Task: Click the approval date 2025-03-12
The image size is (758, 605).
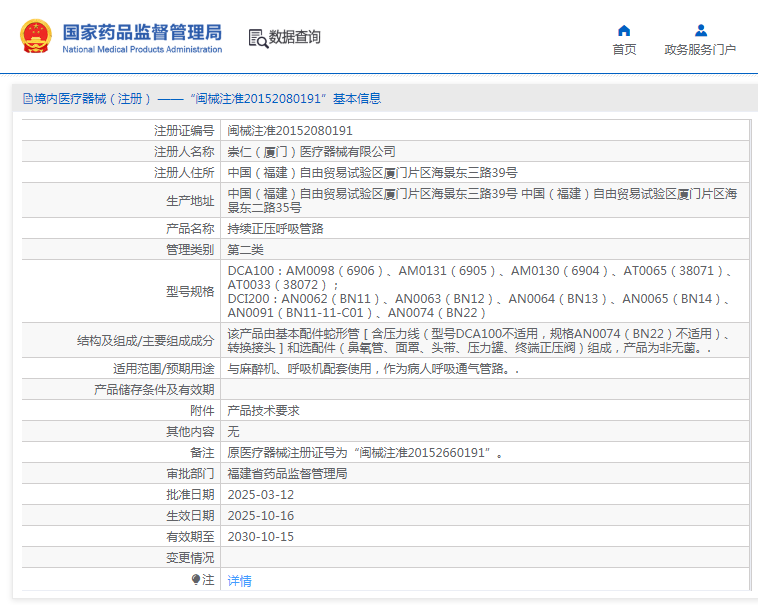Action: [260, 495]
